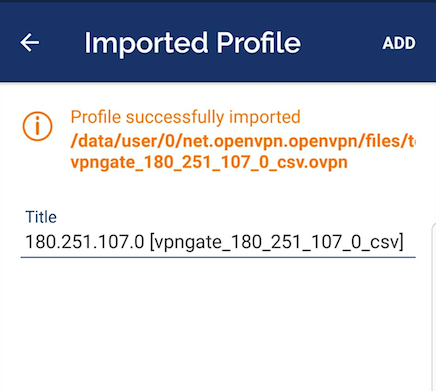
Task: Click the 'Imported Profile' header title
Action: [x=192, y=43]
